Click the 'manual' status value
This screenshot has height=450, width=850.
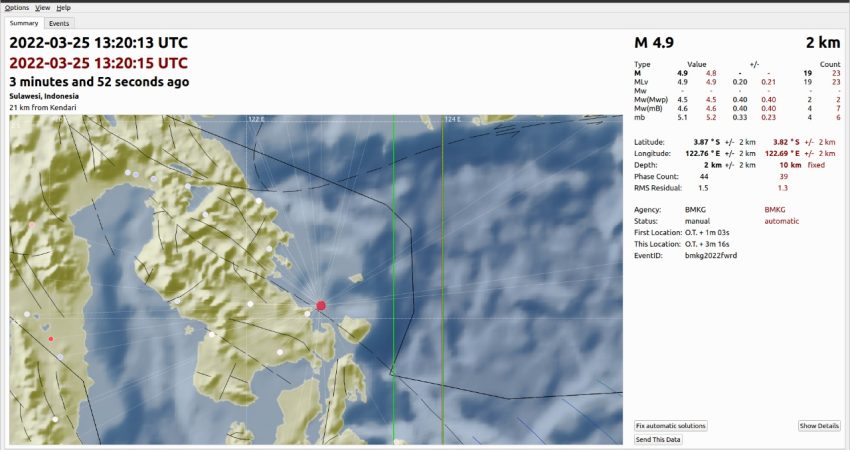point(697,221)
